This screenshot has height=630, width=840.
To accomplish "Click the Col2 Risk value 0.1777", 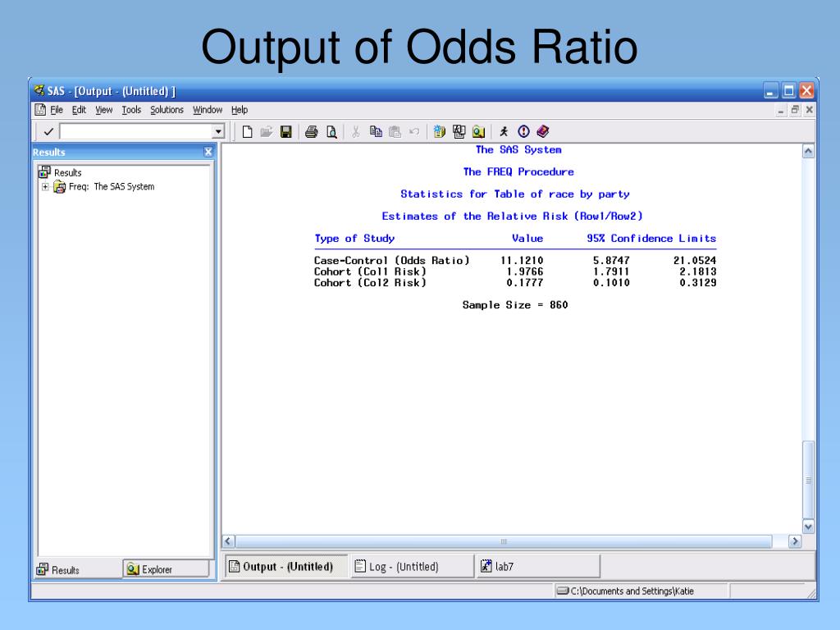I will [x=525, y=283].
